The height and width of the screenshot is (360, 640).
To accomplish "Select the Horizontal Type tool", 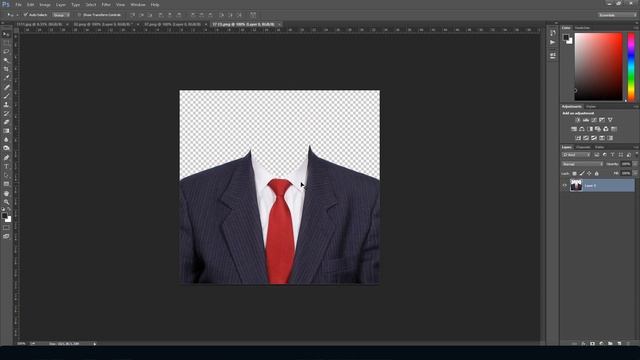I will pyautogui.click(x=6, y=167).
